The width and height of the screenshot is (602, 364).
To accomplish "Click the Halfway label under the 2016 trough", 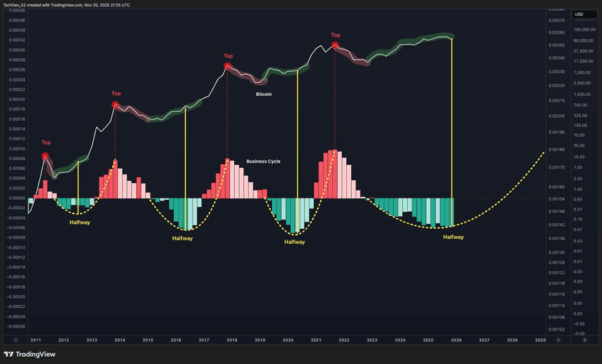I will (182, 238).
